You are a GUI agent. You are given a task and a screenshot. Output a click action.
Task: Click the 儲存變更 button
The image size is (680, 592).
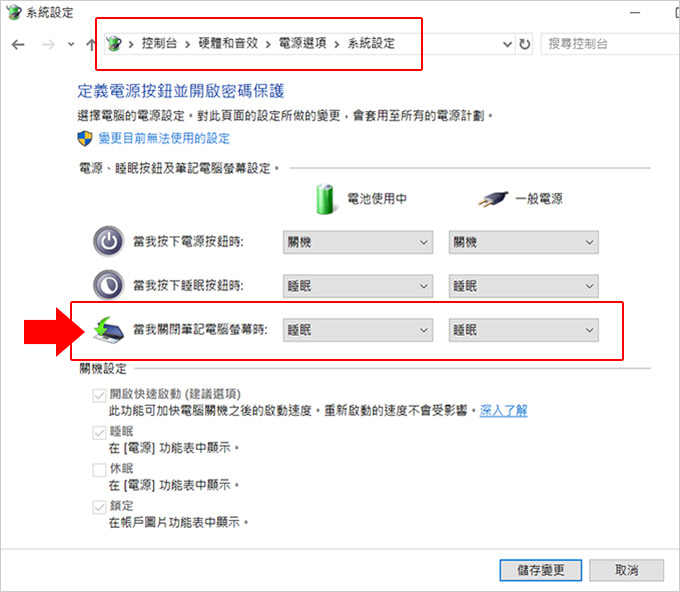click(x=540, y=570)
